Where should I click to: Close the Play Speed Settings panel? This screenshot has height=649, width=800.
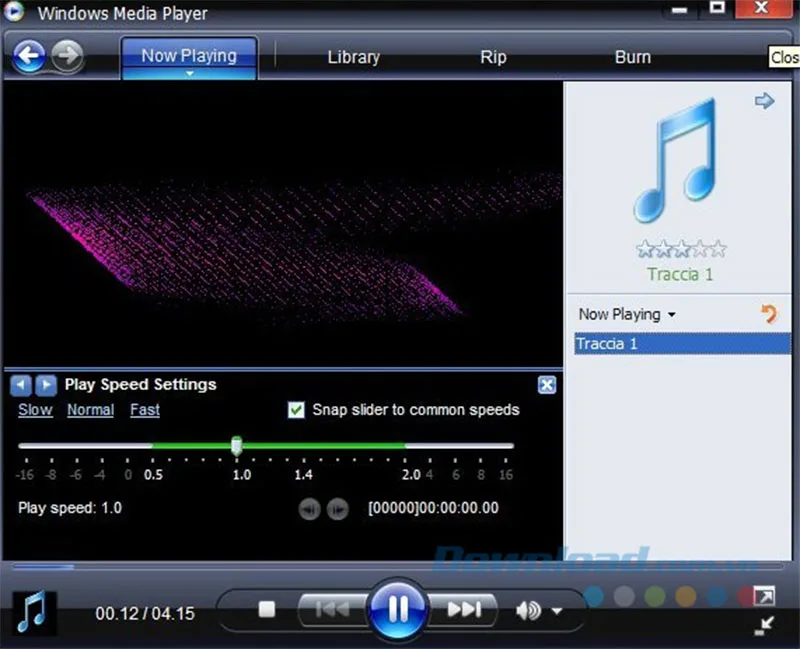pyautogui.click(x=546, y=385)
